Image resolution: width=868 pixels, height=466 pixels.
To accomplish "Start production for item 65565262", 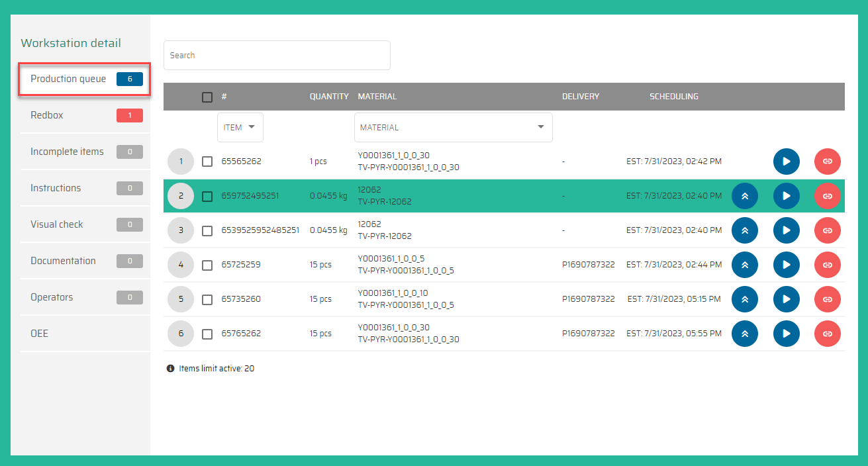I will click(x=786, y=162).
